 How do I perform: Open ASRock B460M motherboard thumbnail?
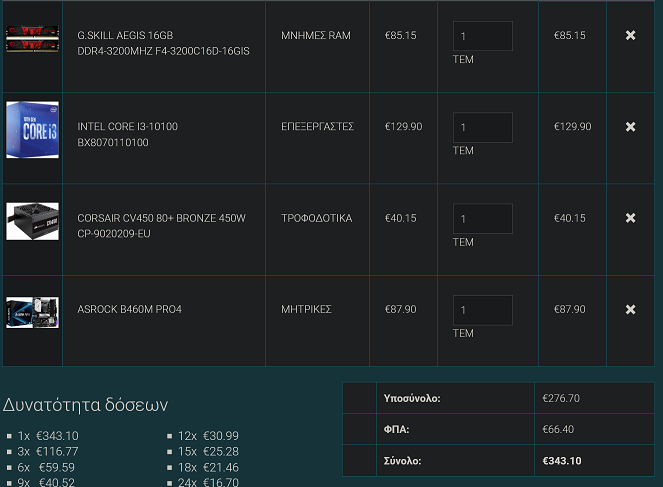point(33,313)
